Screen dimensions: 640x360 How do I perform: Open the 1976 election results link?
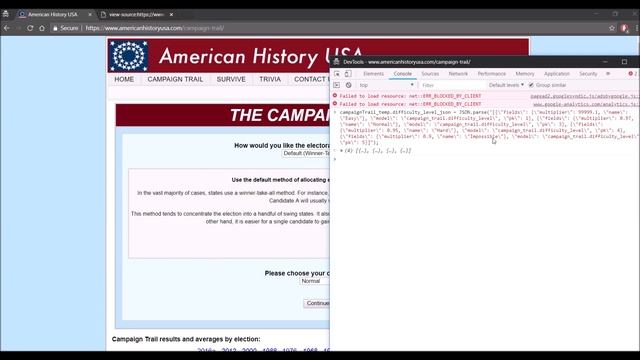tap(290, 351)
